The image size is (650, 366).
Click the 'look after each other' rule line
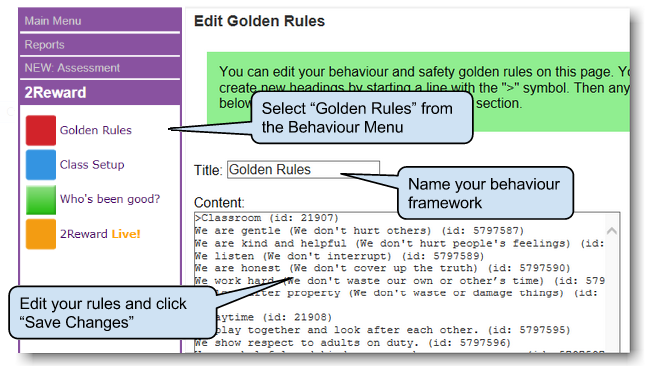point(392,330)
